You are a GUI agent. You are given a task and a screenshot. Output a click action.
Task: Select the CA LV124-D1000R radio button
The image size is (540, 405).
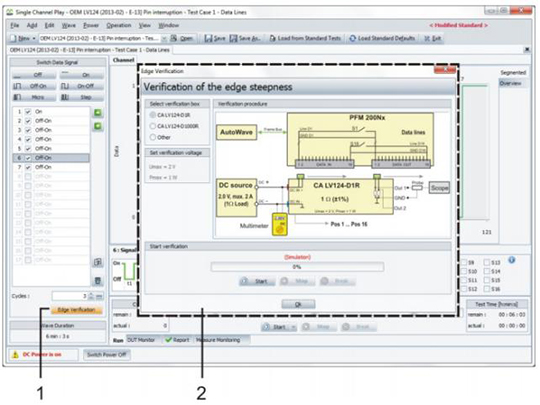click(153, 126)
